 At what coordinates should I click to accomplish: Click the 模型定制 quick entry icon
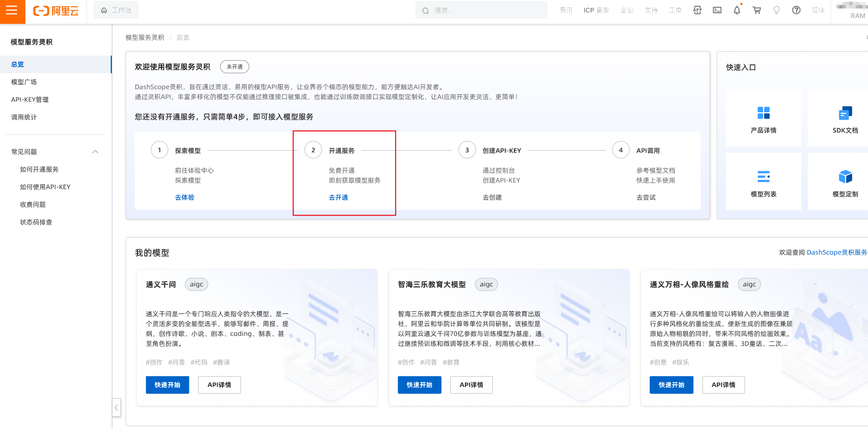click(x=845, y=177)
